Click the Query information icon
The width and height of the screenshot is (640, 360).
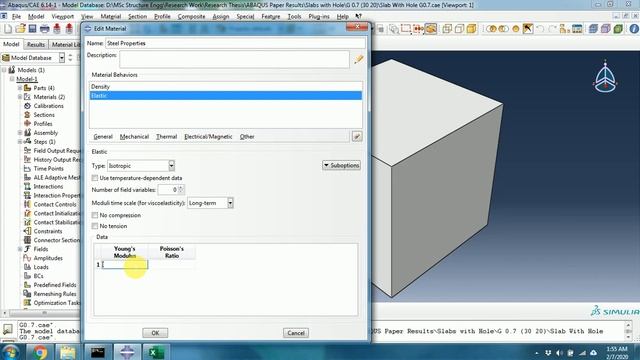634,29
